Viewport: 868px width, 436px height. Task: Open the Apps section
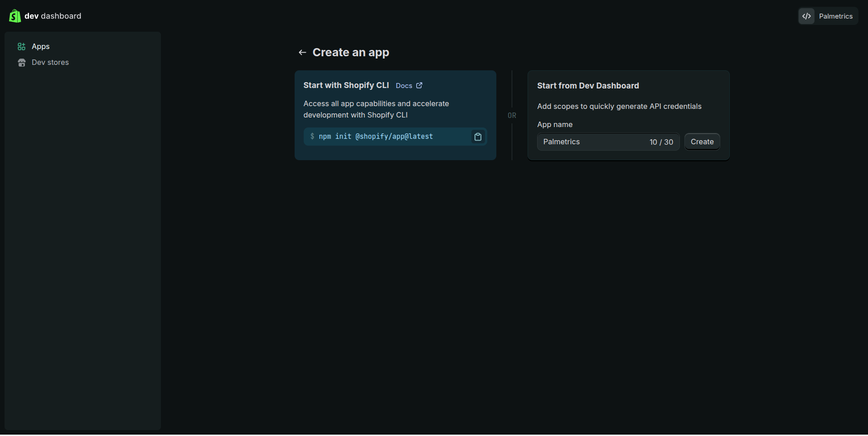[x=41, y=47]
